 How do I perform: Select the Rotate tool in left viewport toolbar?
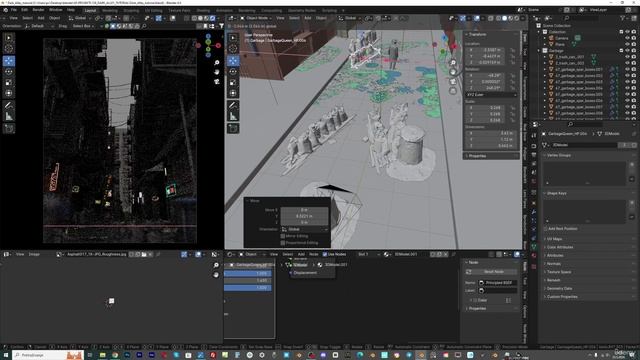click(9, 72)
